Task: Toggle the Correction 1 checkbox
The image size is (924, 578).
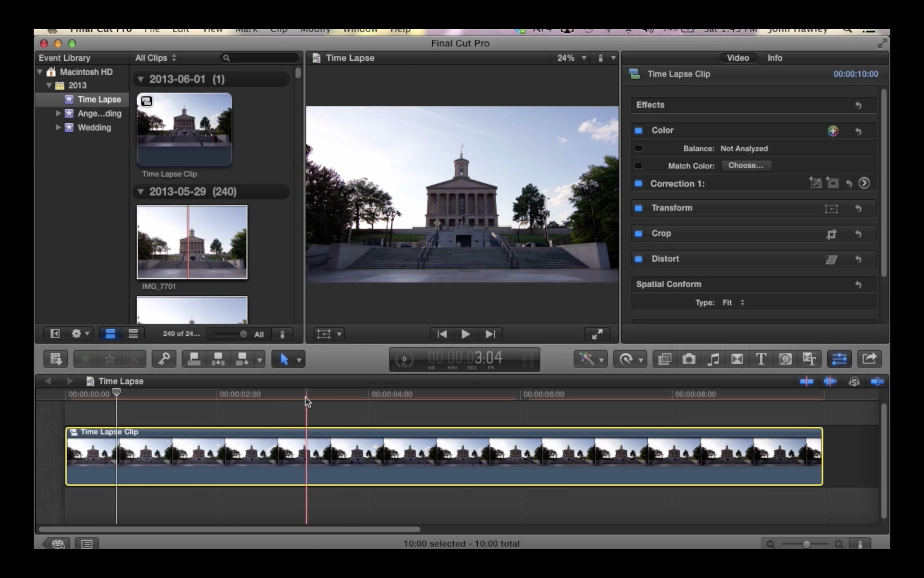Action: (x=638, y=183)
